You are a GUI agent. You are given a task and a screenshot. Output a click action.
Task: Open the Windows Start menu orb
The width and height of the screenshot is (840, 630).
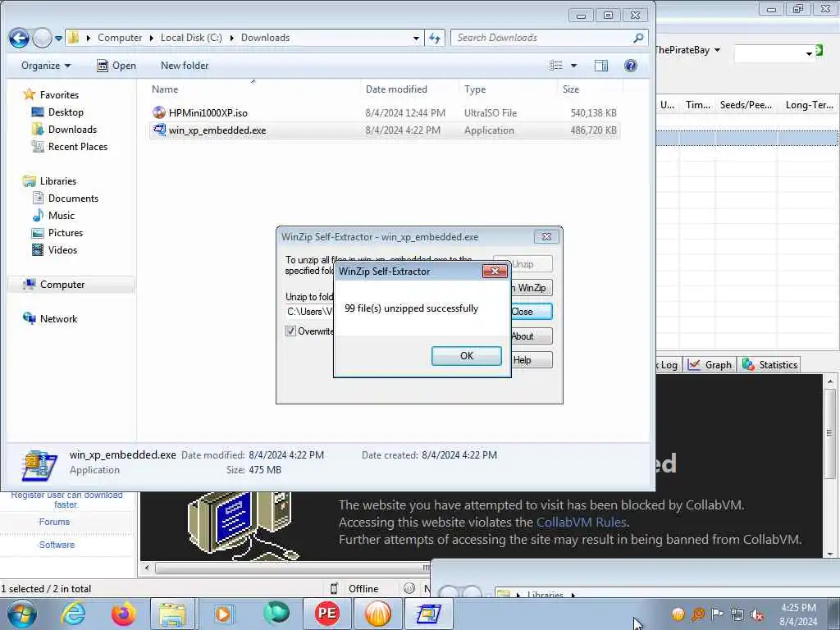pos(21,614)
